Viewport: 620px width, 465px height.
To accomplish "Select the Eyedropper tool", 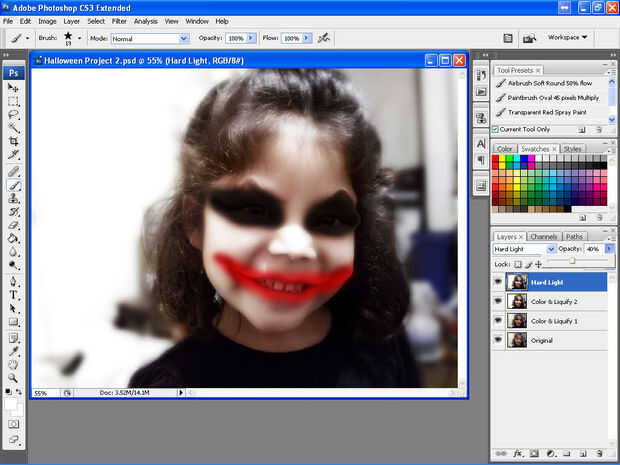I will tap(13, 351).
